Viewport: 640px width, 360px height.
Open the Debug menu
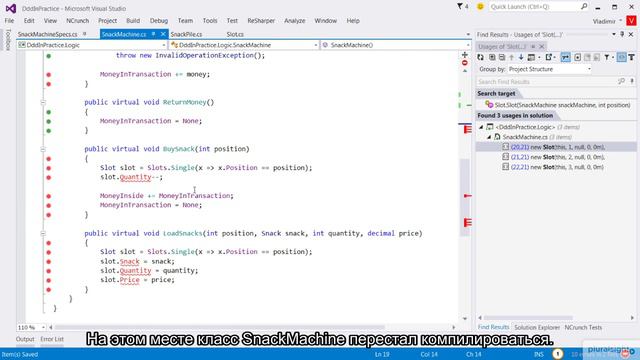coord(159,21)
